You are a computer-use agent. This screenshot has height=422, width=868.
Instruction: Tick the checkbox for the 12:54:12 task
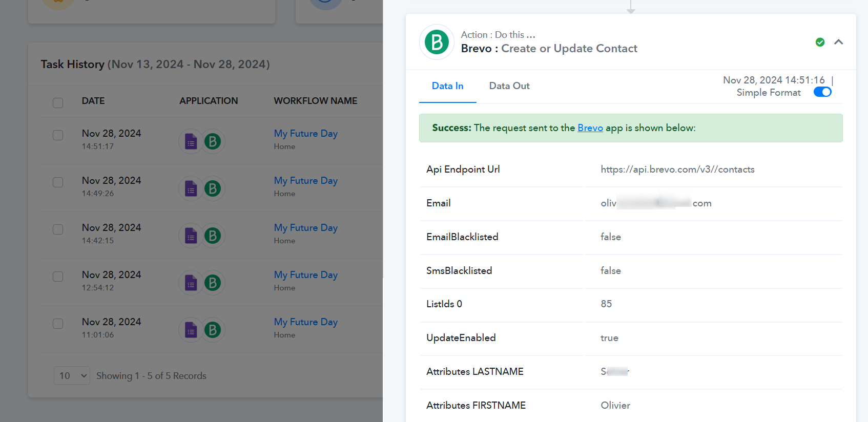click(58, 277)
